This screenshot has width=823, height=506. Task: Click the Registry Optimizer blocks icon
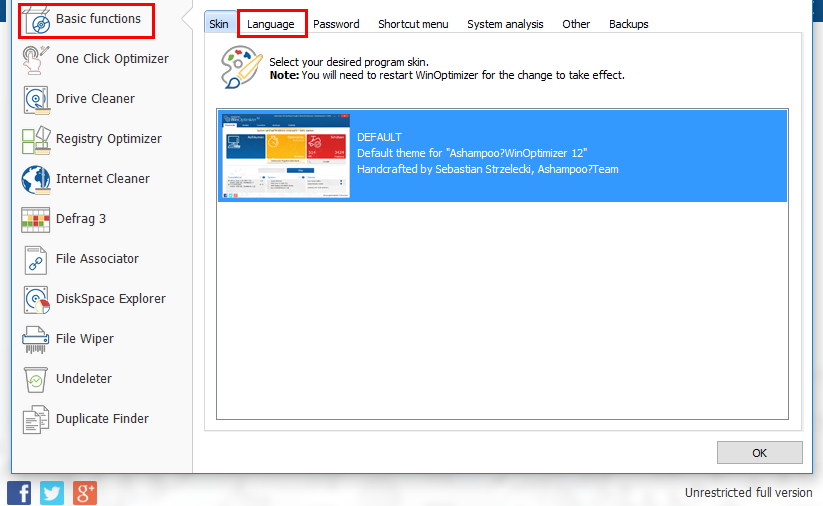[36, 140]
